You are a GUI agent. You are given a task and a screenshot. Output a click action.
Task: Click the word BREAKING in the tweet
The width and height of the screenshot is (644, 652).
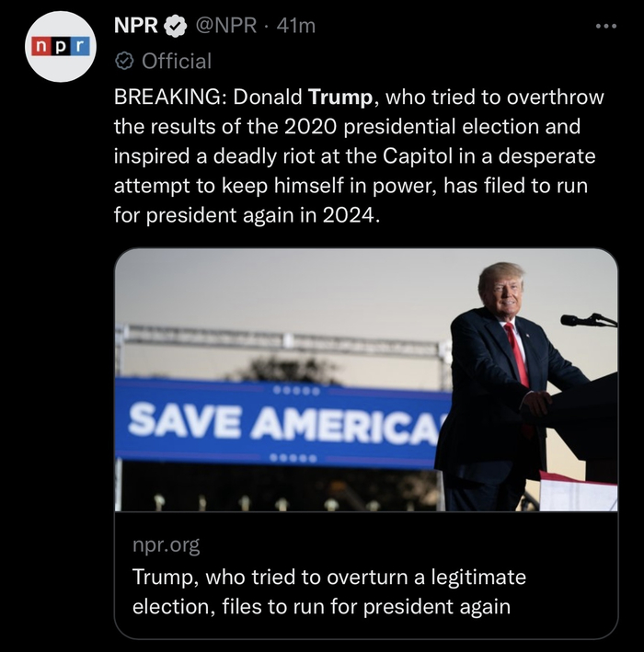169,97
